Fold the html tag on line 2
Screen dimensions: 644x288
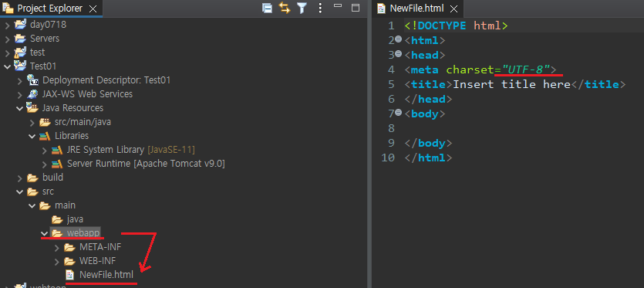click(398, 39)
